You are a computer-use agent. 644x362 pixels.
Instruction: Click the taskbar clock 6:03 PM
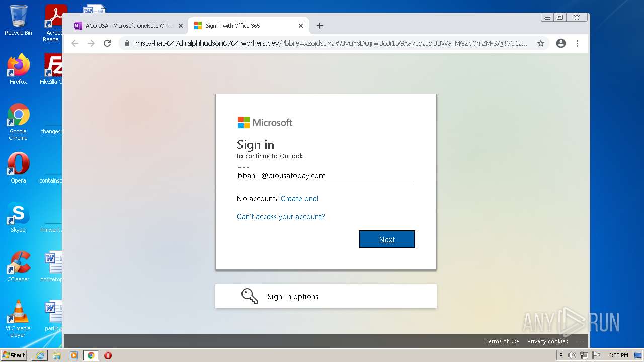click(618, 355)
